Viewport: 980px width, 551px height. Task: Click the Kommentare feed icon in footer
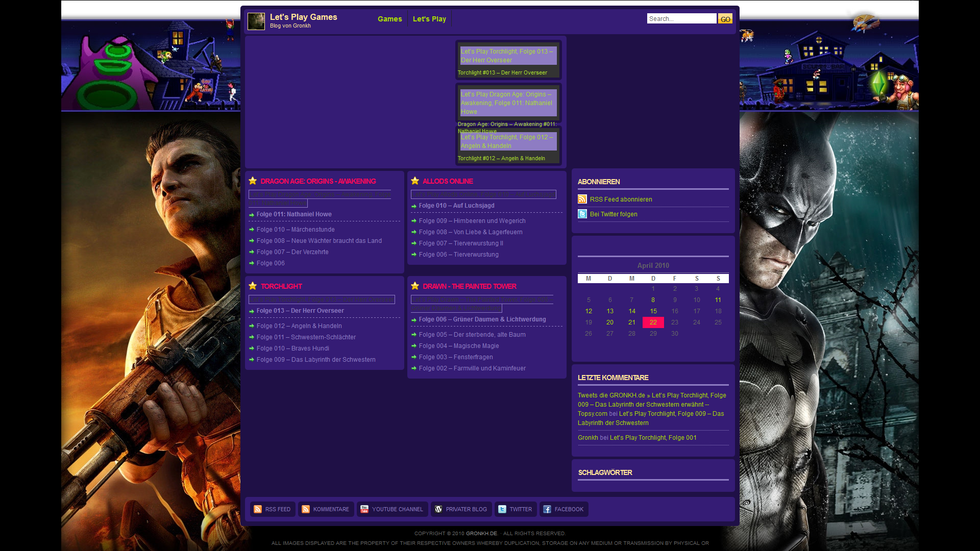(x=306, y=509)
